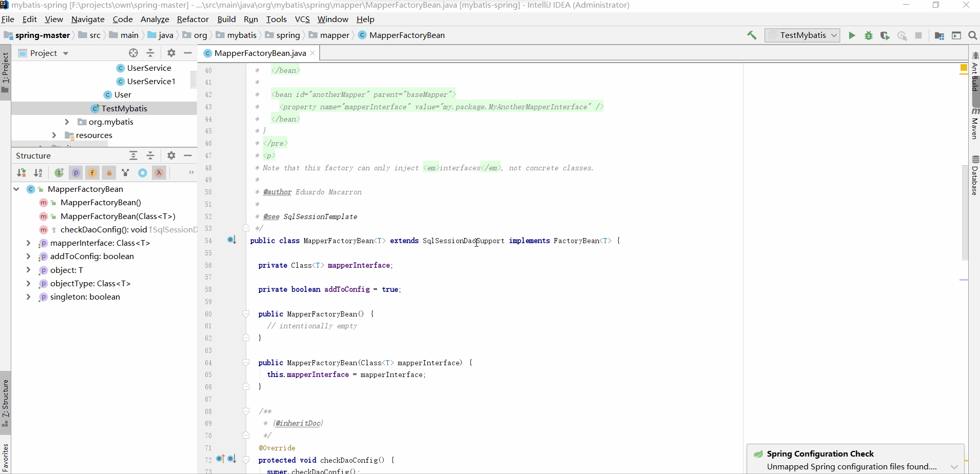The width and height of the screenshot is (980, 474).
Task: Run TestMybatis with Coverage shield icon
Action: point(885,35)
